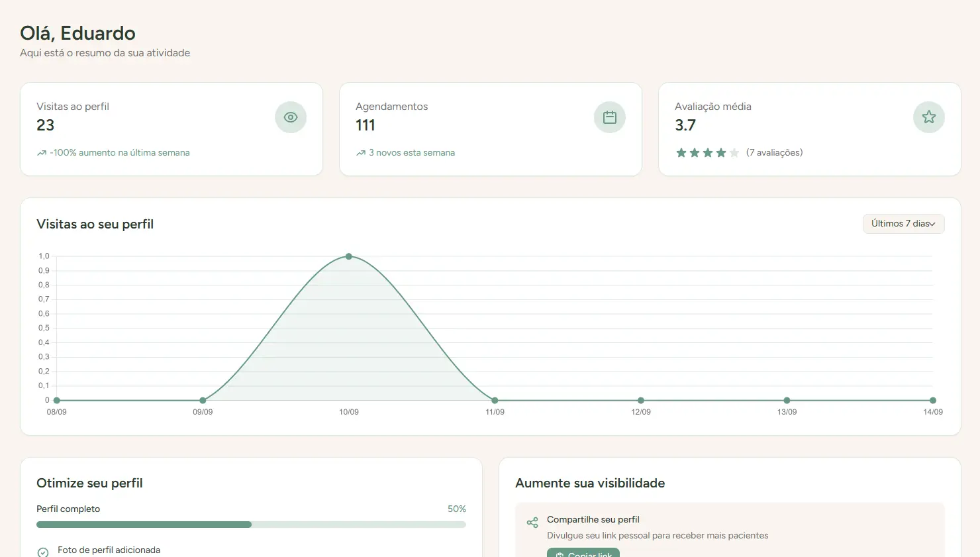
Task: Click the chart data point at 14/09
Action: [x=933, y=401]
